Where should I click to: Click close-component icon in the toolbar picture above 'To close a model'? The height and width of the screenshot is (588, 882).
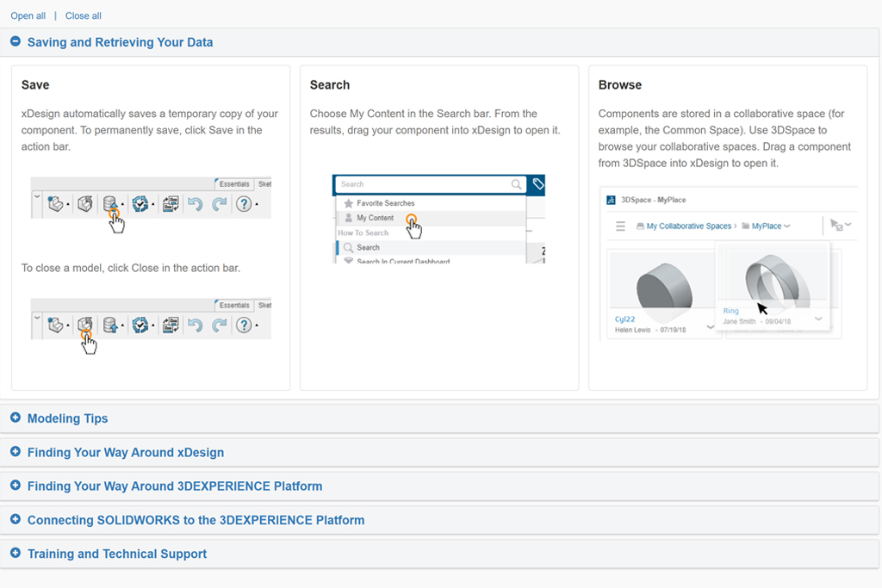[85, 203]
